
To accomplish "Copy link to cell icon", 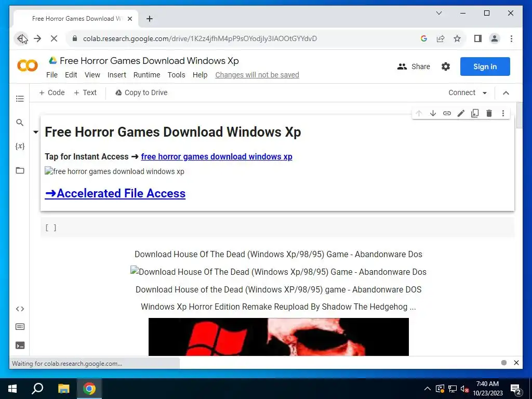I will click(447, 113).
